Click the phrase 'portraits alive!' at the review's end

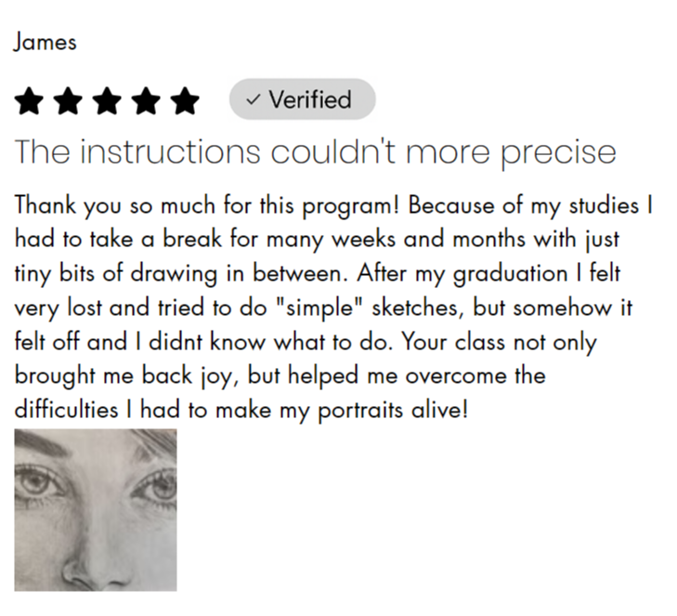pyautogui.click(x=393, y=411)
